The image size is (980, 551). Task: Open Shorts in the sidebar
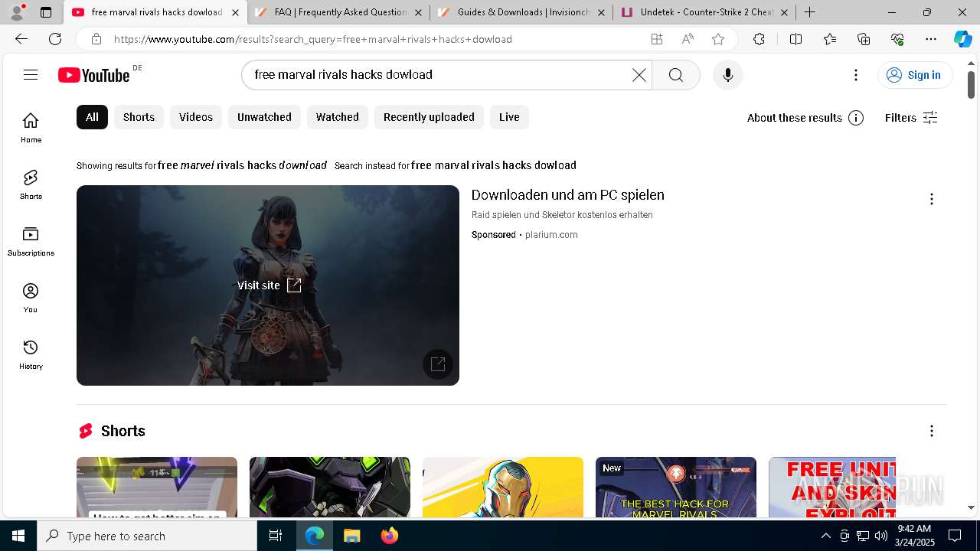point(31,184)
